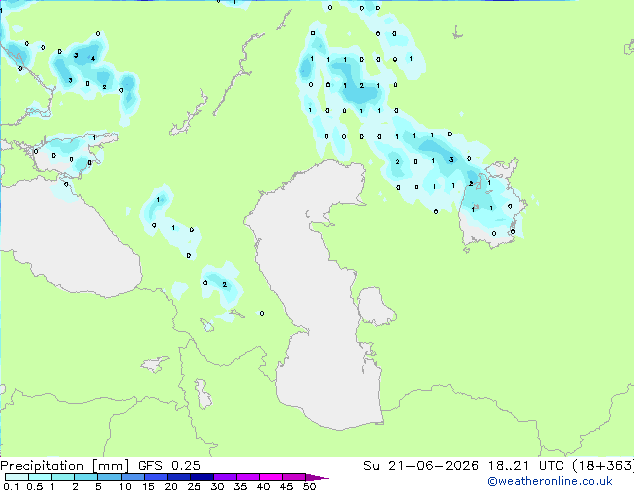
Task: Click the Precipitation [mm] title label
Action: point(64,466)
